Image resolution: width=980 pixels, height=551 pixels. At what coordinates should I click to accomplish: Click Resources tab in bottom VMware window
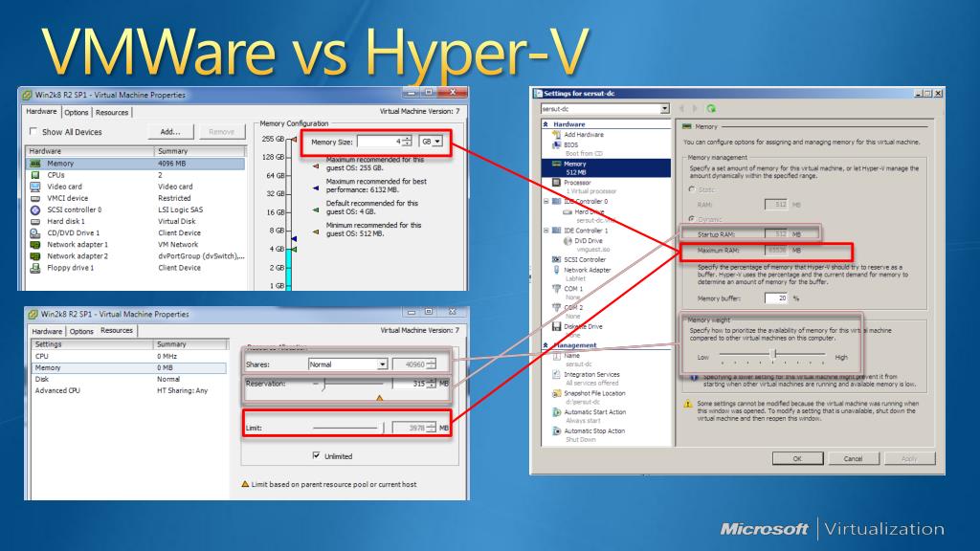point(117,330)
